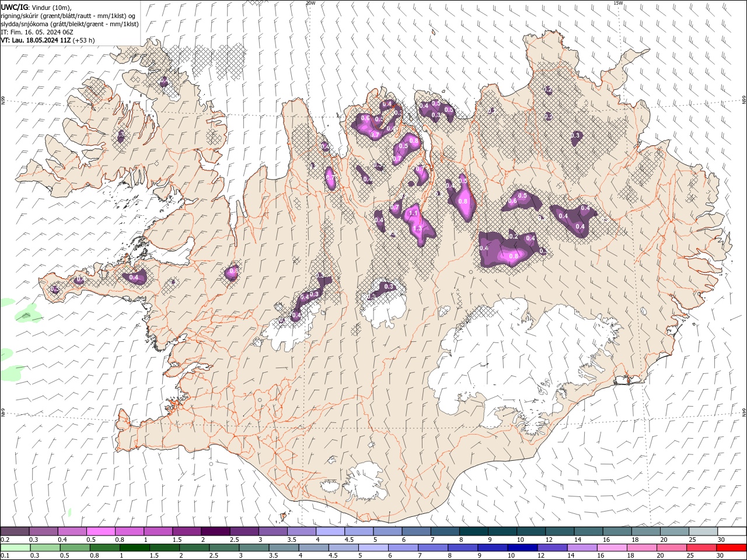Click the 'VT: Lau. 18.05.2024 11Z (+53 h)' line

(48, 40)
